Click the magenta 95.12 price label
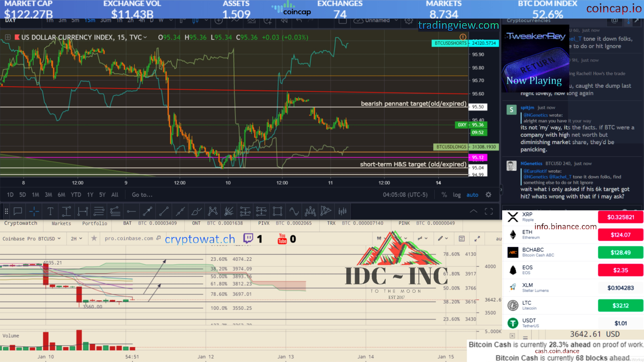Screen dimensions: 644x362 (478, 158)
